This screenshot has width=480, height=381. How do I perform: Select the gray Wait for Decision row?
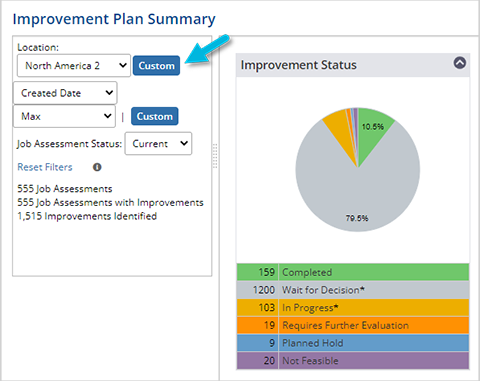coord(353,290)
